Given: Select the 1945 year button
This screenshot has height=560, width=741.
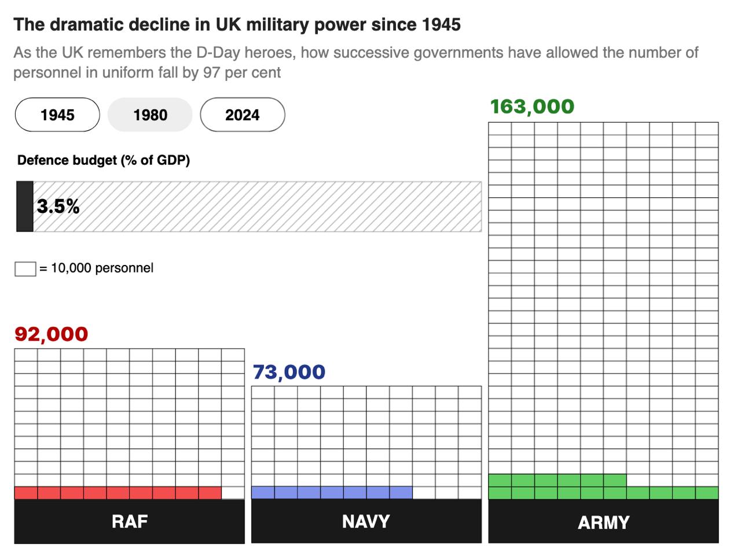Looking at the screenshot, I should tap(57, 115).
